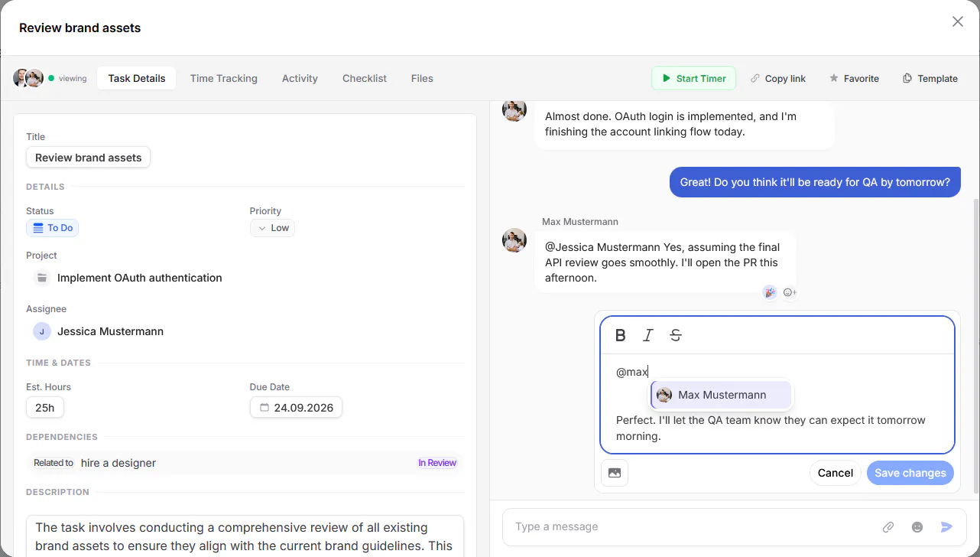Image resolution: width=980 pixels, height=557 pixels.
Task: Open the Time Tracking tab
Action: (224, 78)
